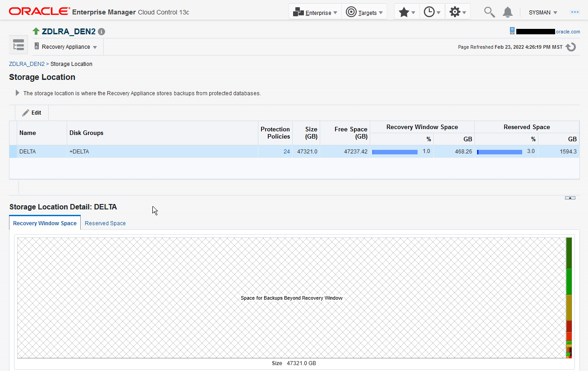This screenshot has width=588, height=371.
Task: Open the SYSMAN user menu
Action: [543, 13]
